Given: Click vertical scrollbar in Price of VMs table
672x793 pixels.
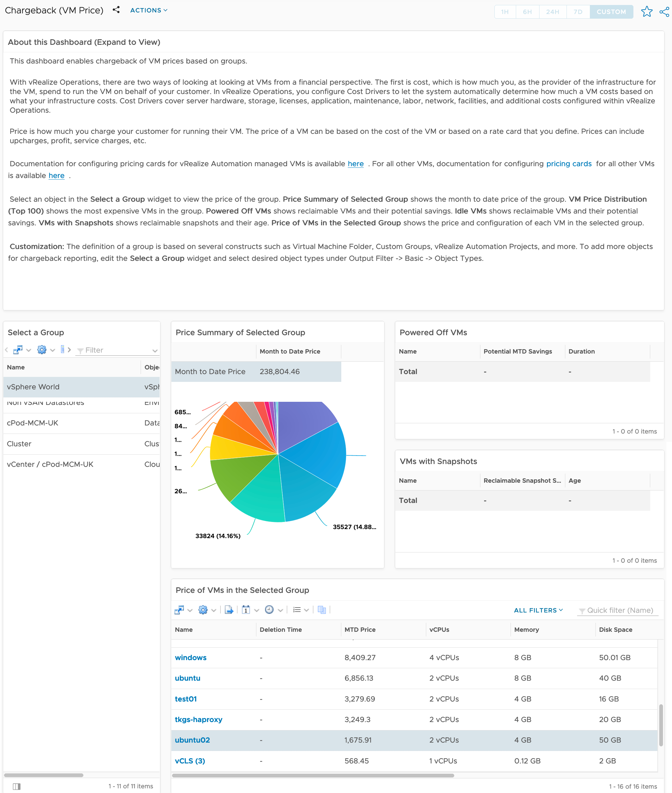Looking at the screenshot, I should [661, 725].
